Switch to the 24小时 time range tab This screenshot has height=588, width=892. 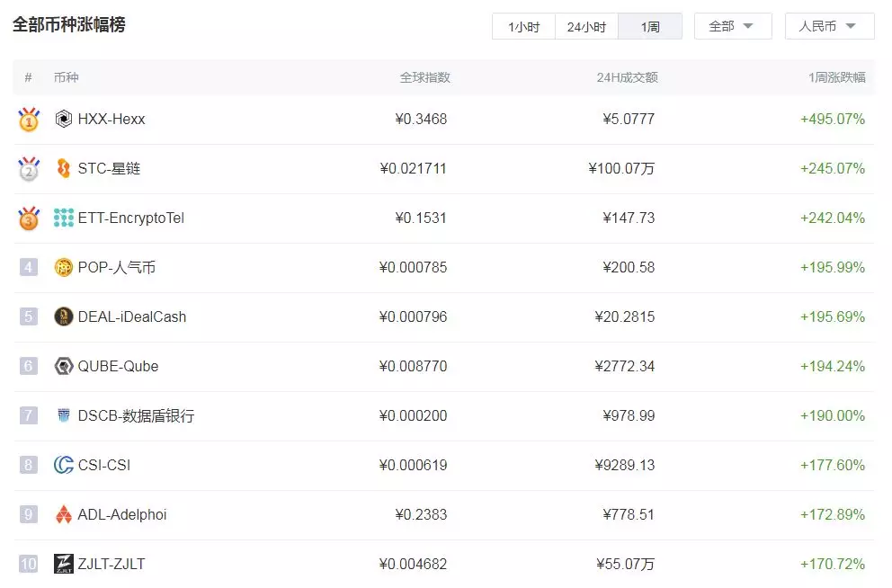coord(586,27)
